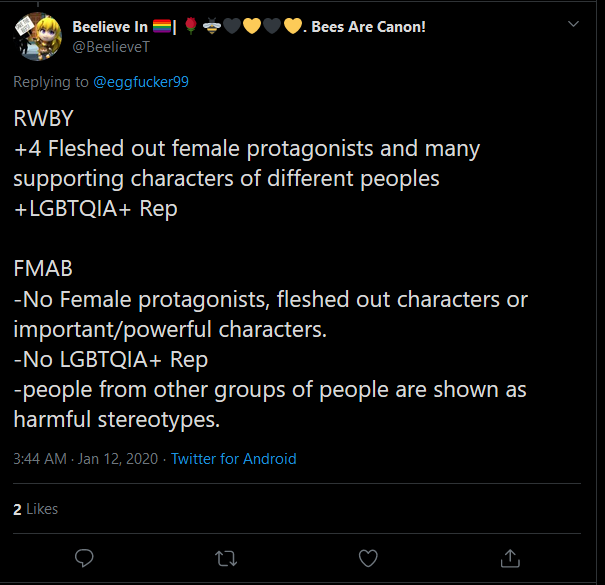Select the "Bees Are Canon!" name text

pyautogui.click(x=368, y=27)
